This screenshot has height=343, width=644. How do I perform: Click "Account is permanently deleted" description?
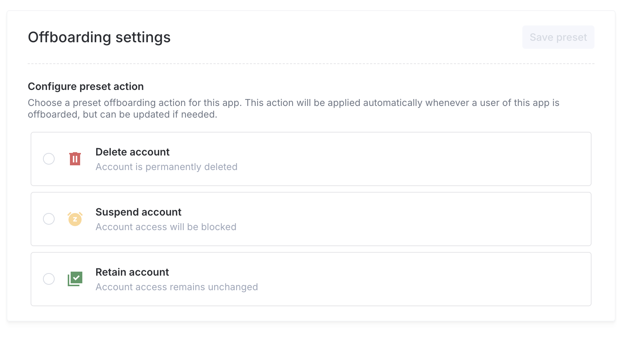[166, 167]
